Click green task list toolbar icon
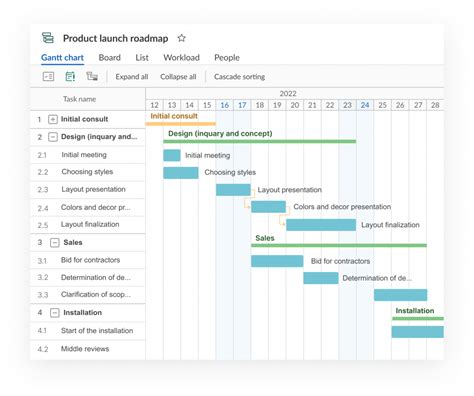Image resolution: width=474 pixels, height=396 pixels. (x=70, y=77)
